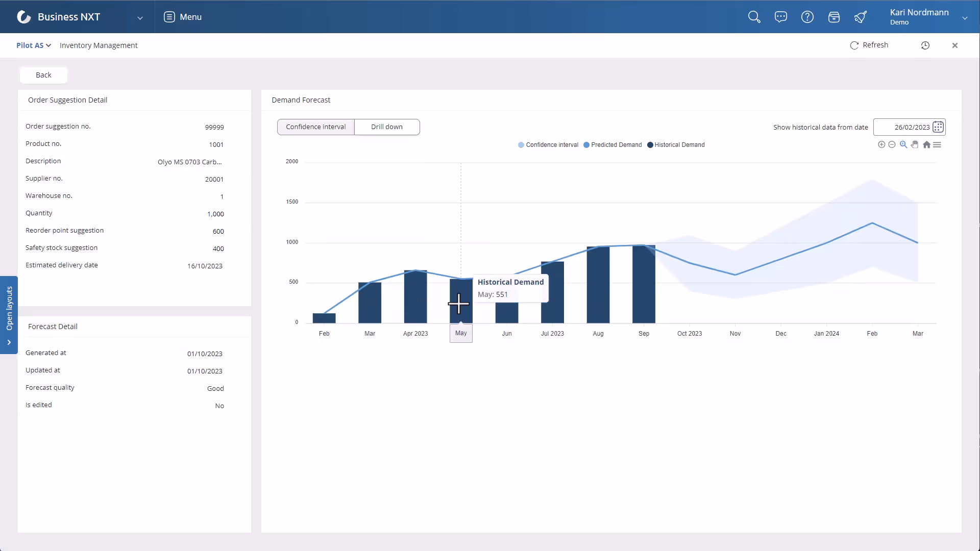Select the chart selection zoom magnifier tool
This screenshot has height=551, width=980.
click(903, 145)
